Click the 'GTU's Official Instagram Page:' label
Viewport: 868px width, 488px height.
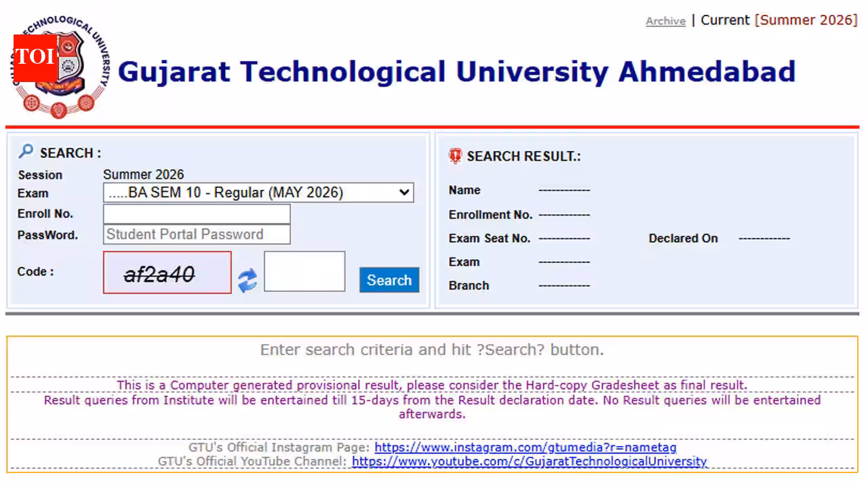[x=279, y=447]
